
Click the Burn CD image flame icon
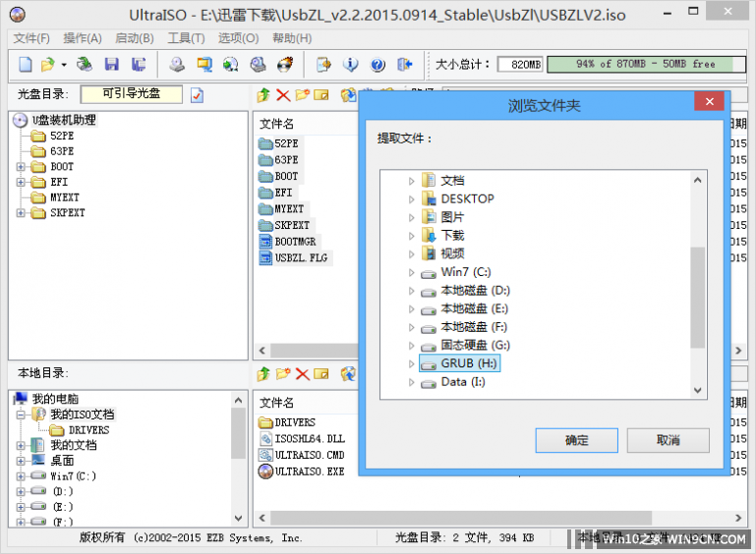pos(285,64)
